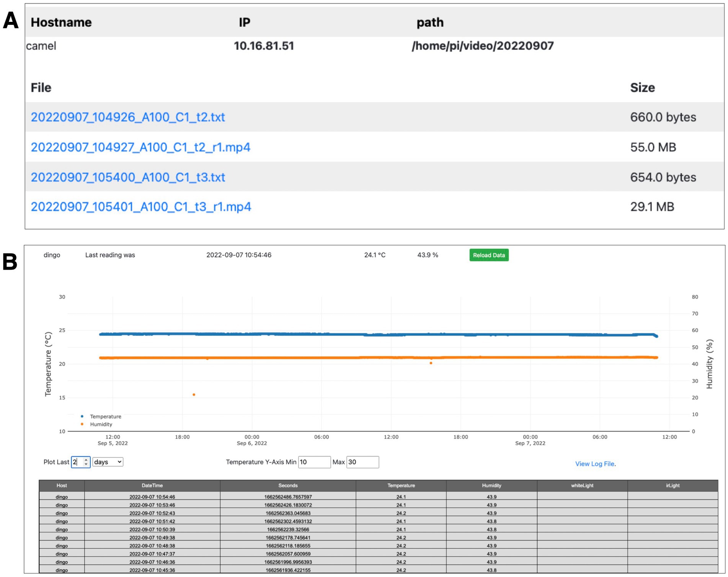Select seconds value 1662562118.185655
Viewport: 728px width, 577px height.
click(x=288, y=546)
